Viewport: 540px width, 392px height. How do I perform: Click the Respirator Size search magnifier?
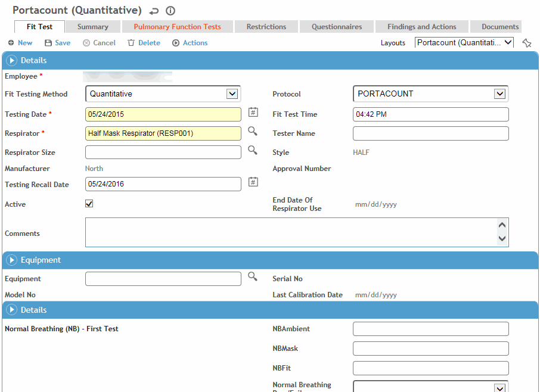(x=253, y=151)
